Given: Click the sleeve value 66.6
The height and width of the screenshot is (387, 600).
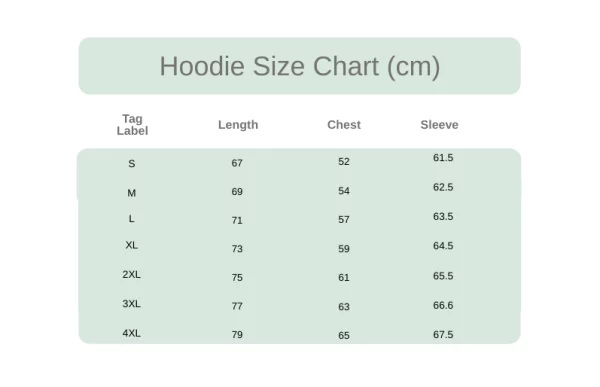Looking at the screenshot, I should pyautogui.click(x=443, y=305).
